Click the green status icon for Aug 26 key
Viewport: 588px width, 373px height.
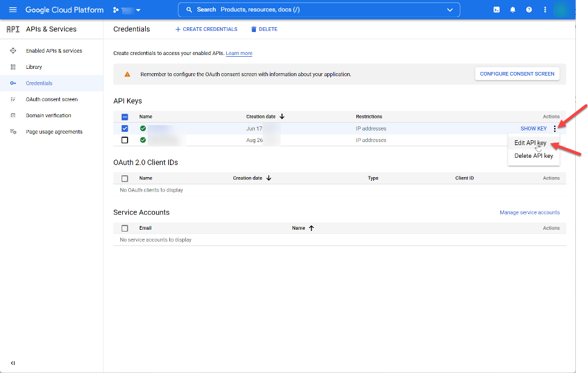point(143,140)
